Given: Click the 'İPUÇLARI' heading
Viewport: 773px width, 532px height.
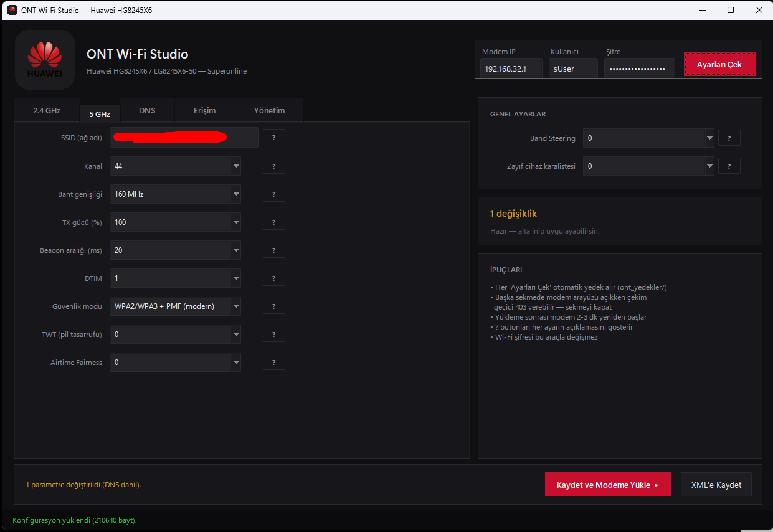Looking at the screenshot, I should click(506, 270).
